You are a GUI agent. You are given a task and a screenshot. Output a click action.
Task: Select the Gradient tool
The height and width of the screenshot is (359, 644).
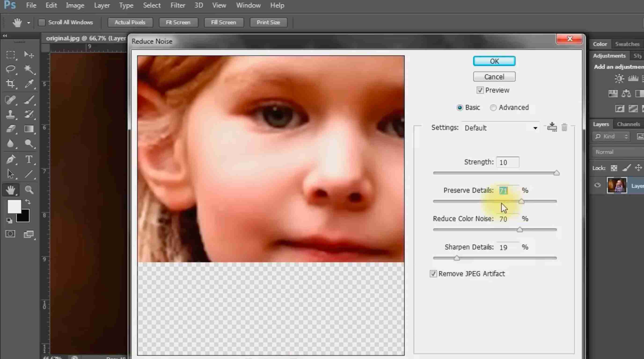pos(29,129)
